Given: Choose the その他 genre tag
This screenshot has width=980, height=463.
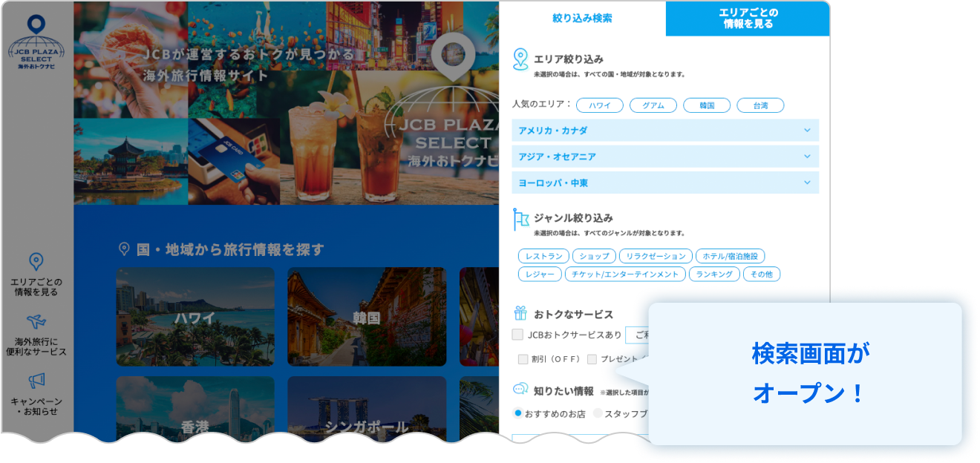Looking at the screenshot, I should 761,275.
